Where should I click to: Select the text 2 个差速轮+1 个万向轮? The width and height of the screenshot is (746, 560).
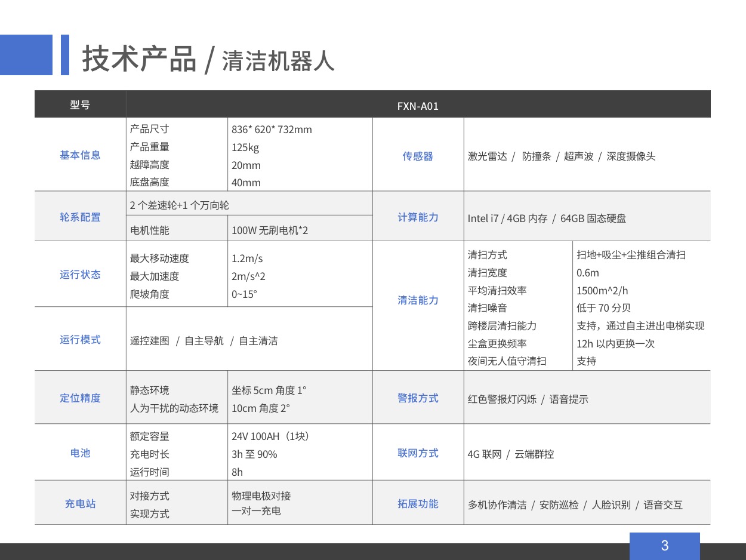180,205
